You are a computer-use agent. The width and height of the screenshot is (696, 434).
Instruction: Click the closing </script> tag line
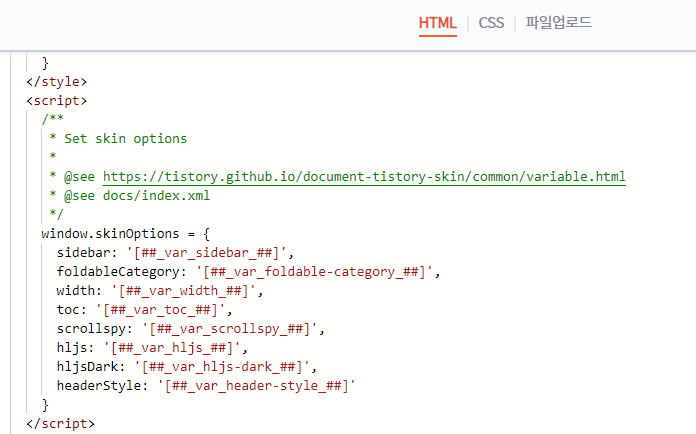(60, 424)
